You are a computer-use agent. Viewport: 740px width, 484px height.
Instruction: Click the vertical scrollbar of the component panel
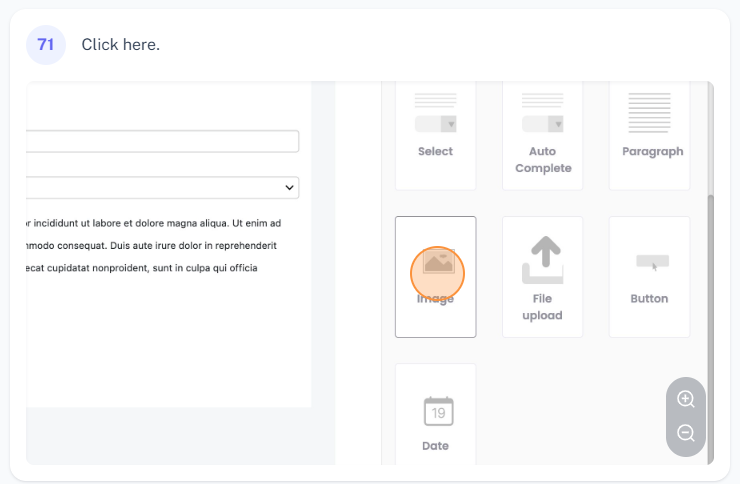coord(711,300)
